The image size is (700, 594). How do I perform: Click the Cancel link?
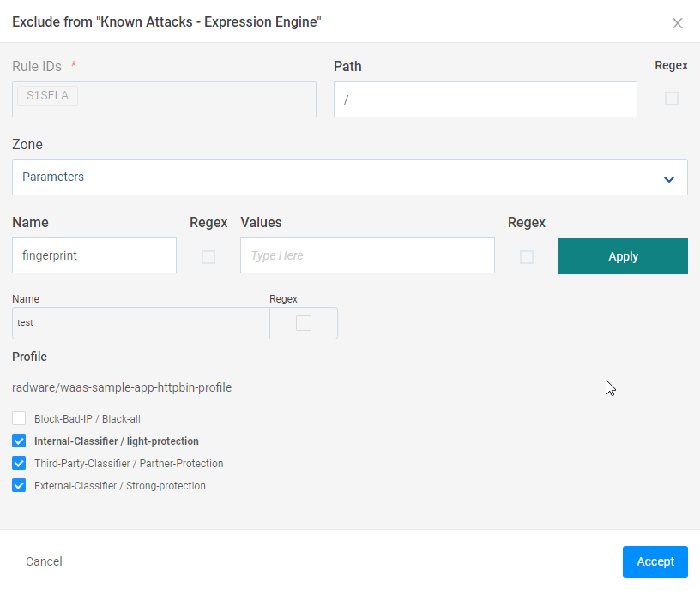pyautogui.click(x=44, y=561)
